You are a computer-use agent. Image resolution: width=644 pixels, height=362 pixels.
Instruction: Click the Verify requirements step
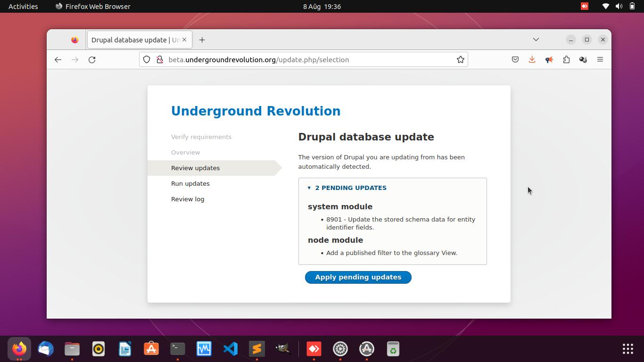[201, 137]
